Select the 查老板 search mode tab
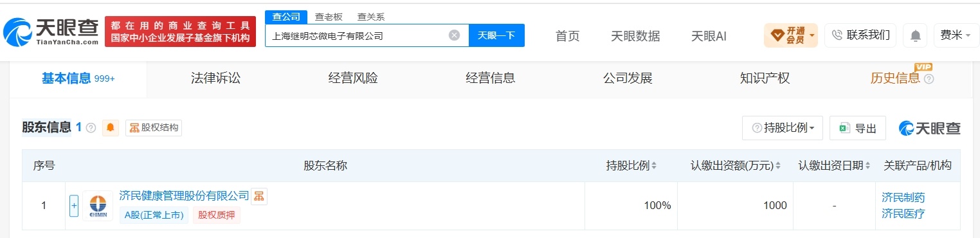This screenshot has width=980, height=238. 329,17
